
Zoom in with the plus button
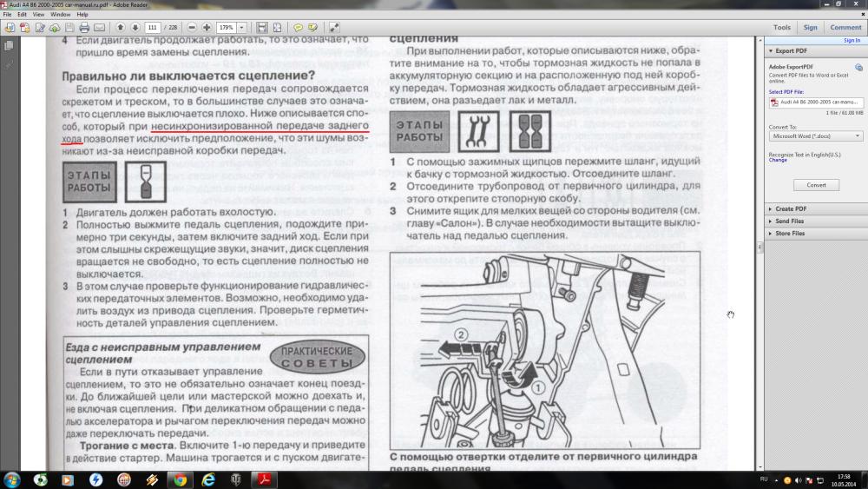[207, 28]
